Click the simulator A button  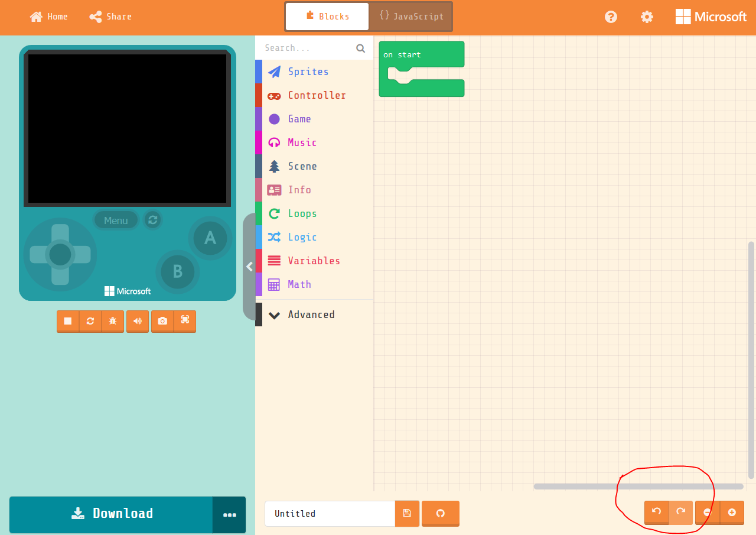tap(210, 238)
